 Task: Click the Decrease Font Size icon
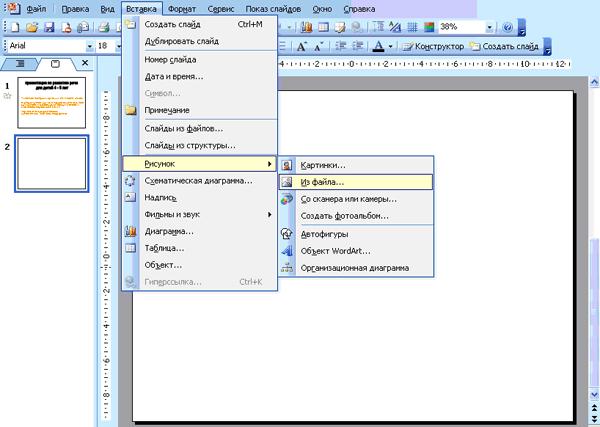point(318,47)
